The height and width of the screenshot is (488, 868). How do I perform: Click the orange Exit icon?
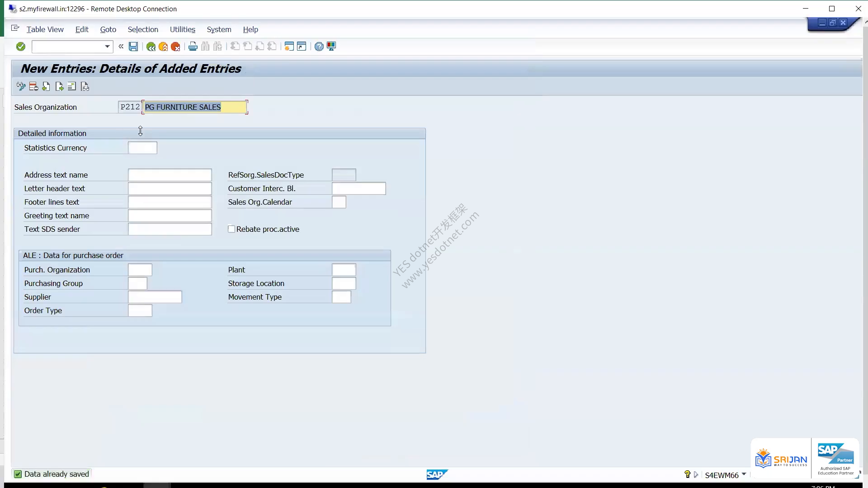click(x=163, y=47)
